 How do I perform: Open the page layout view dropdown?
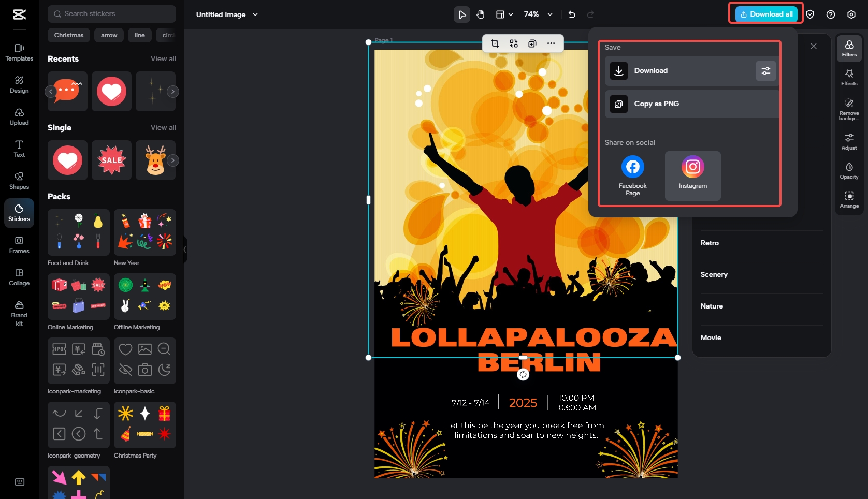coord(511,14)
